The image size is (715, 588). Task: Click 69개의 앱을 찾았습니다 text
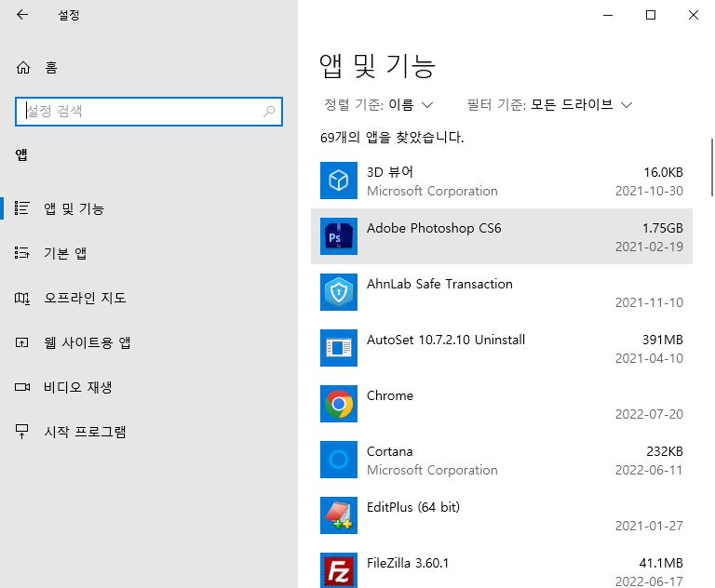(x=392, y=137)
